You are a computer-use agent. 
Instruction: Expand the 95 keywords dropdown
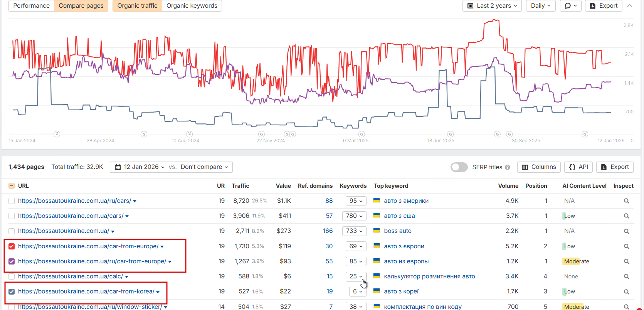356,201
